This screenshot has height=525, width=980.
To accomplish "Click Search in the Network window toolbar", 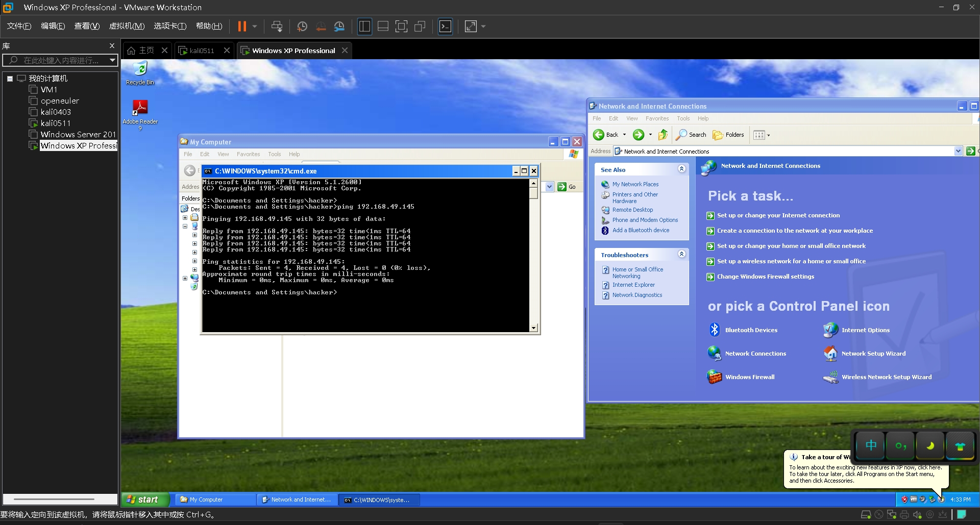I will coord(691,135).
